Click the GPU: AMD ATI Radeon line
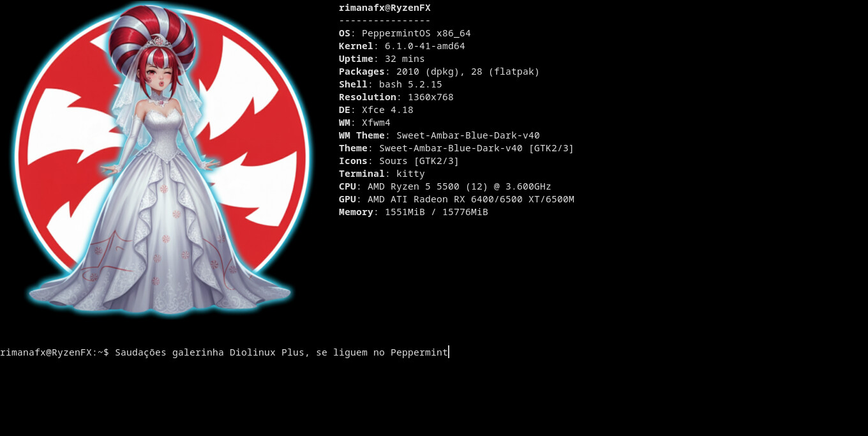This screenshot has width=868, height=436. click(x=456, y=199)
